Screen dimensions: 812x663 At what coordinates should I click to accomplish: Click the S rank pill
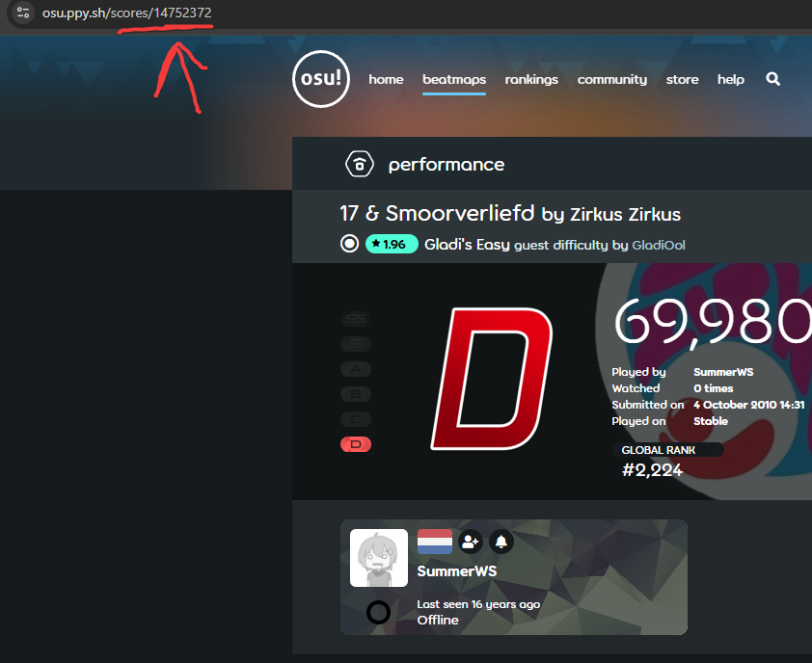(356, 344)
